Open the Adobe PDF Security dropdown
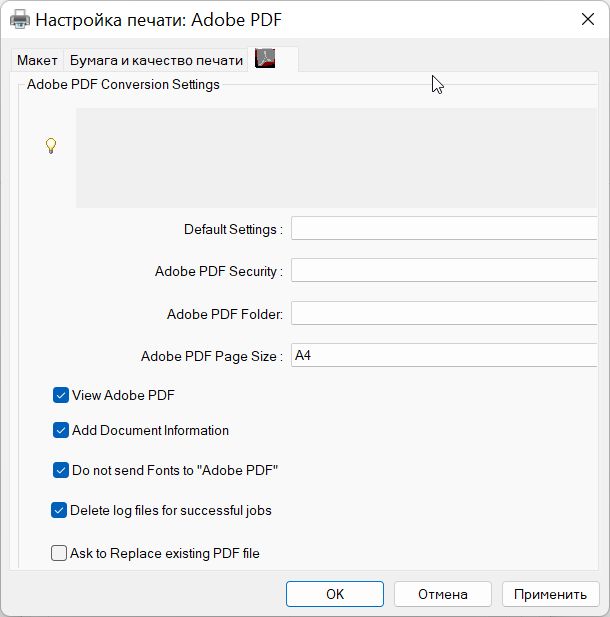Viewport: 610px width, 617px height. (x=444, y=270)
